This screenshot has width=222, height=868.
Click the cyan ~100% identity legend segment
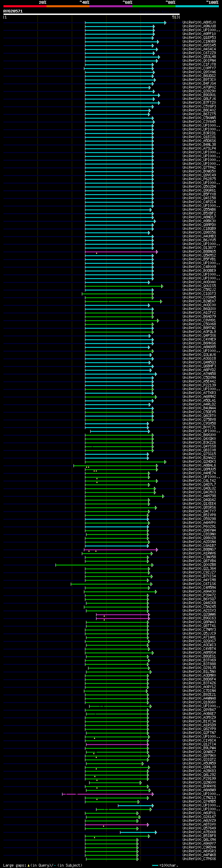pyautogui.click(x=197, y=6)
